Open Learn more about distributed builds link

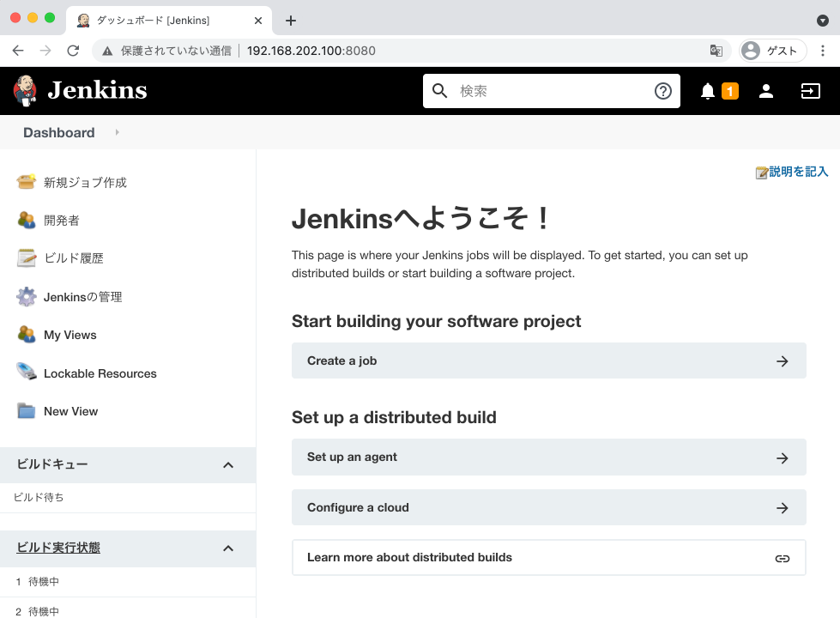tap(548, 558)
